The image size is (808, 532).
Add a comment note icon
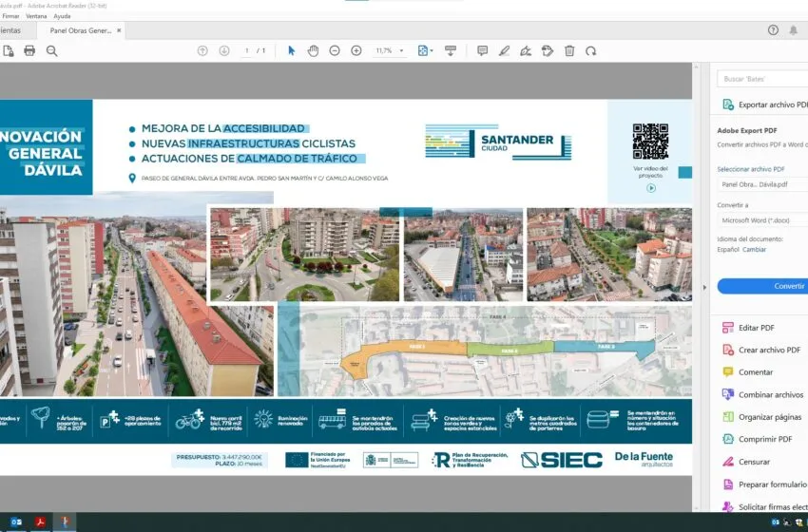pyautogui.click(x=482, y=50)
